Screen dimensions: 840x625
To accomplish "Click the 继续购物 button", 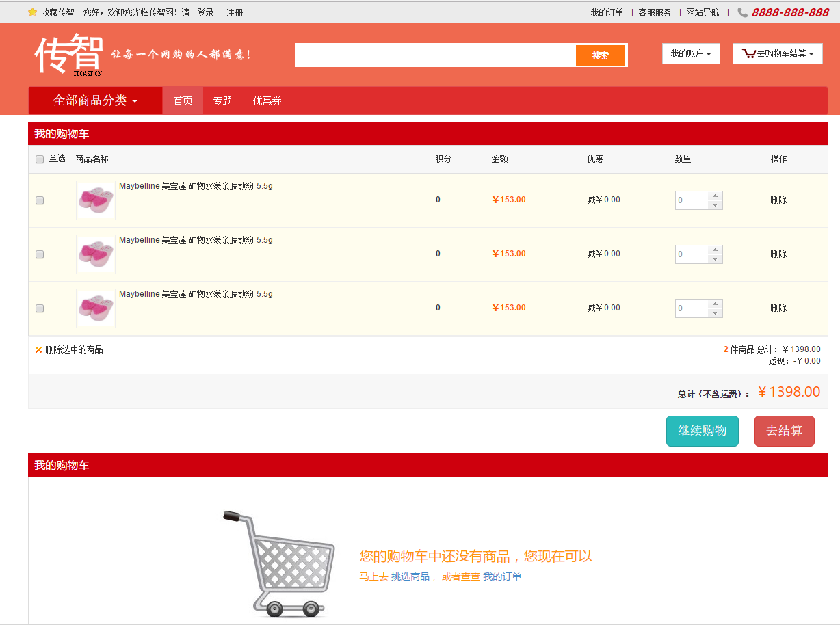I will pos(703,431).
